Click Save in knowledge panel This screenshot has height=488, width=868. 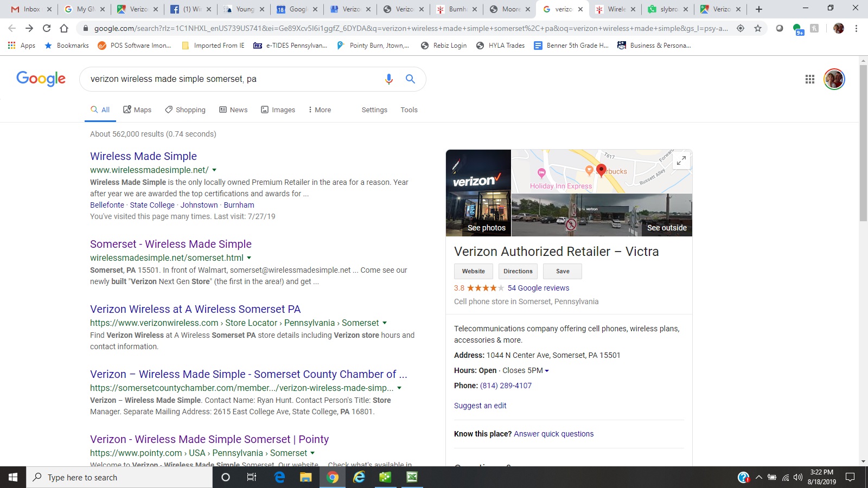click(563, 271)
